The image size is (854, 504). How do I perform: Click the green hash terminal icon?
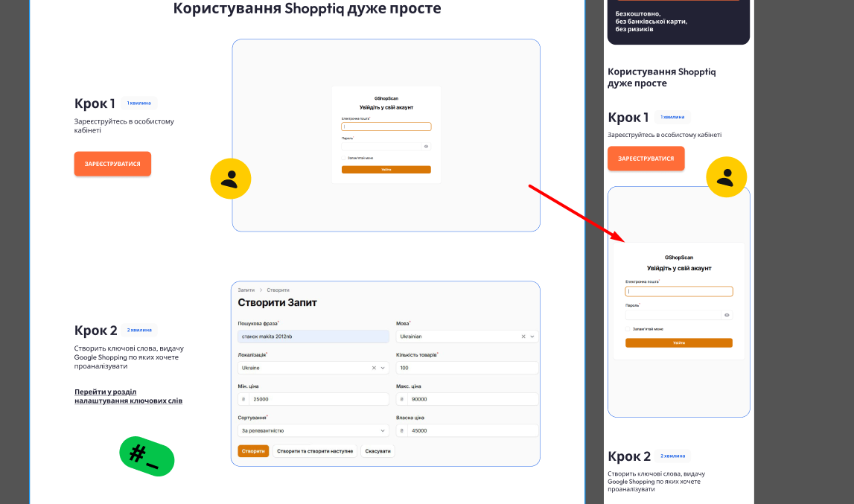coord(147,456)
